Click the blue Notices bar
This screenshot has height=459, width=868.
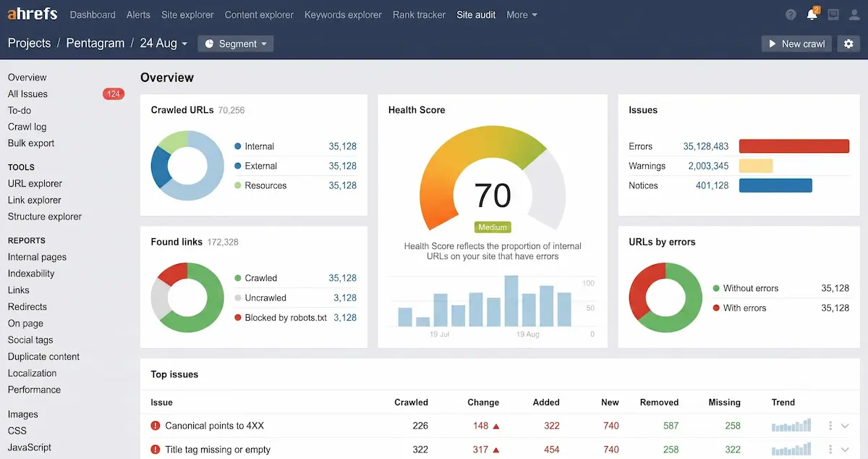775,185
